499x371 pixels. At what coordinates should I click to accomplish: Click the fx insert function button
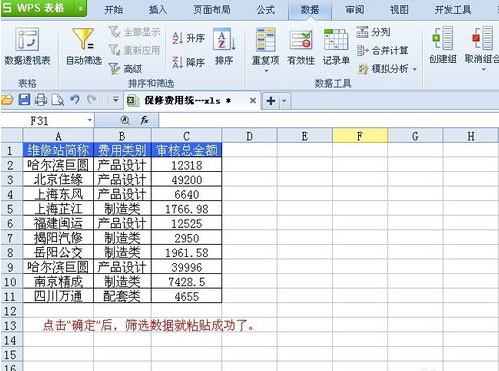(144, 120)
